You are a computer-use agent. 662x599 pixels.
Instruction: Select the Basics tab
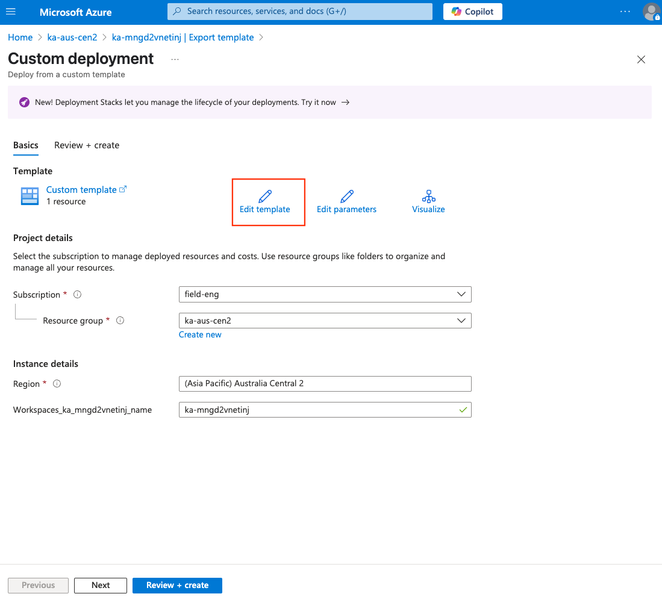coord(26,145)
